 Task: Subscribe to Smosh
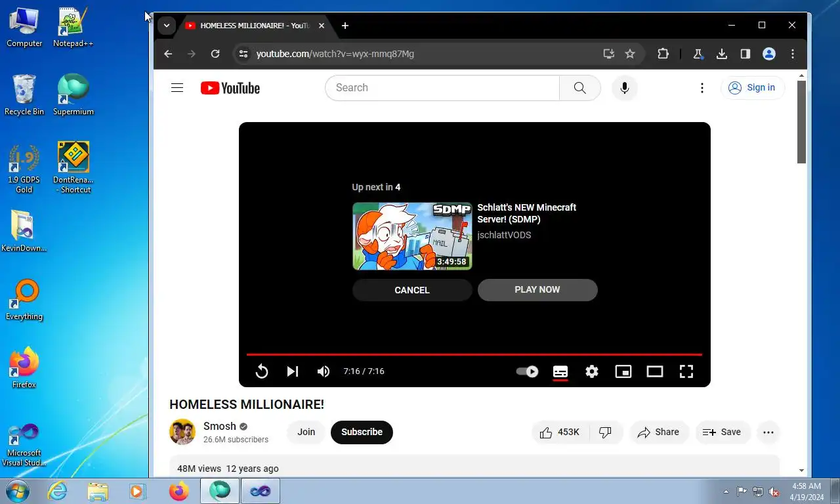362,432
